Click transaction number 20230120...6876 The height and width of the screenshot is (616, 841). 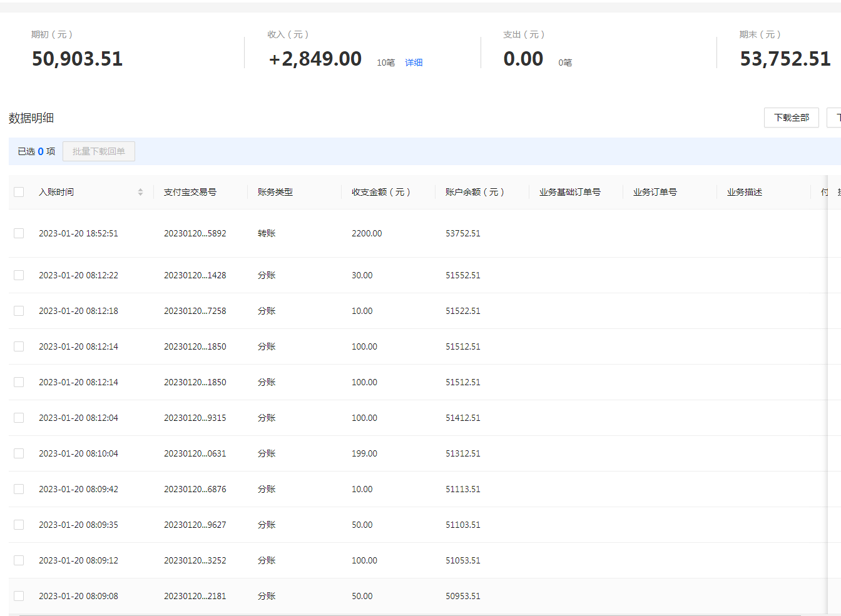195,489
